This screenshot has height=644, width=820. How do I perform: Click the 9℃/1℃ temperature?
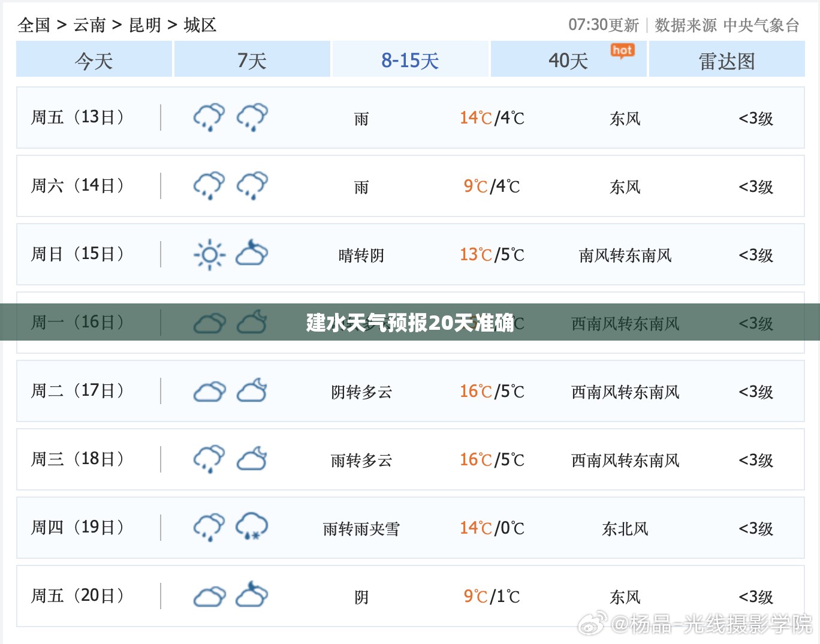(x=492, y=597)
